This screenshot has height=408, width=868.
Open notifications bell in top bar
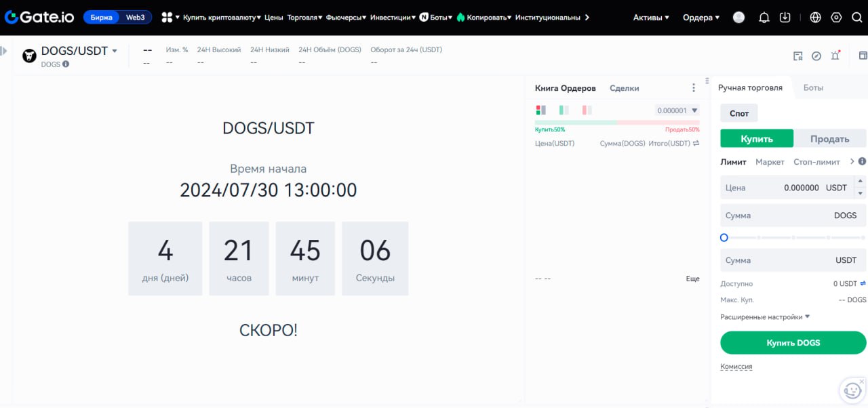[x=764, y=18]
